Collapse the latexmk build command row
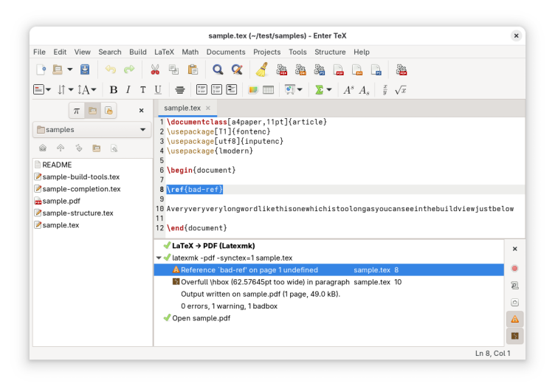 point(159,258)
